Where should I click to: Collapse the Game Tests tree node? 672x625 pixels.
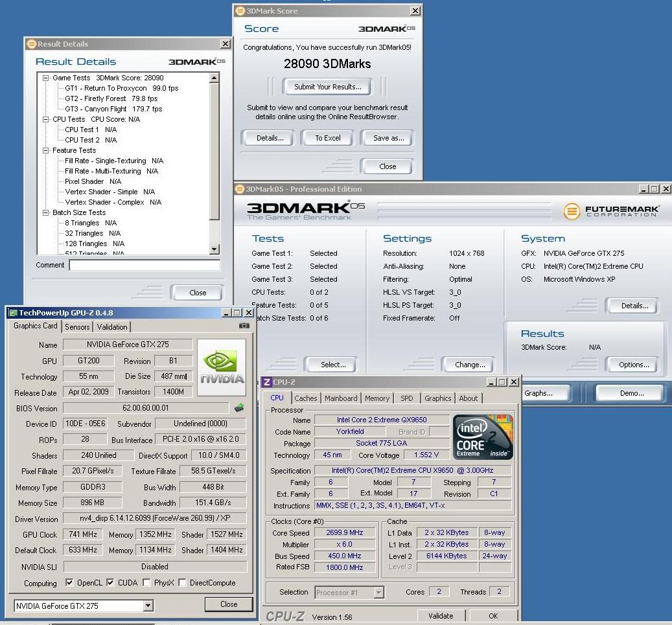coord(45,78)
